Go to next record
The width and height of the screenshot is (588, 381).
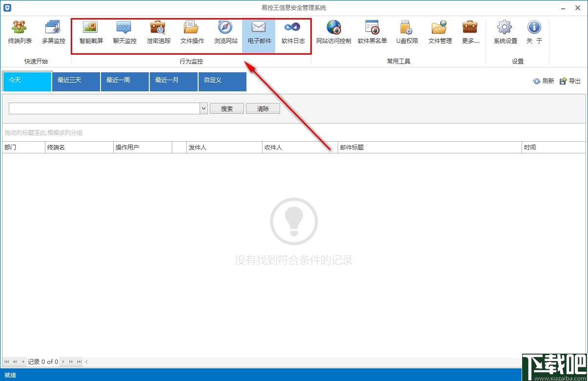[x=63, y=362]
